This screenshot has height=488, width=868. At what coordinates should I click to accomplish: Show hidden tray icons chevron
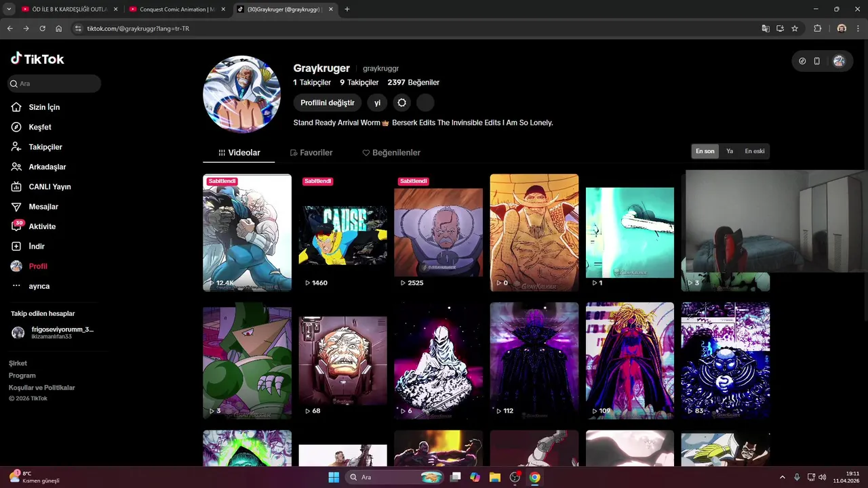tap(783, 477)
